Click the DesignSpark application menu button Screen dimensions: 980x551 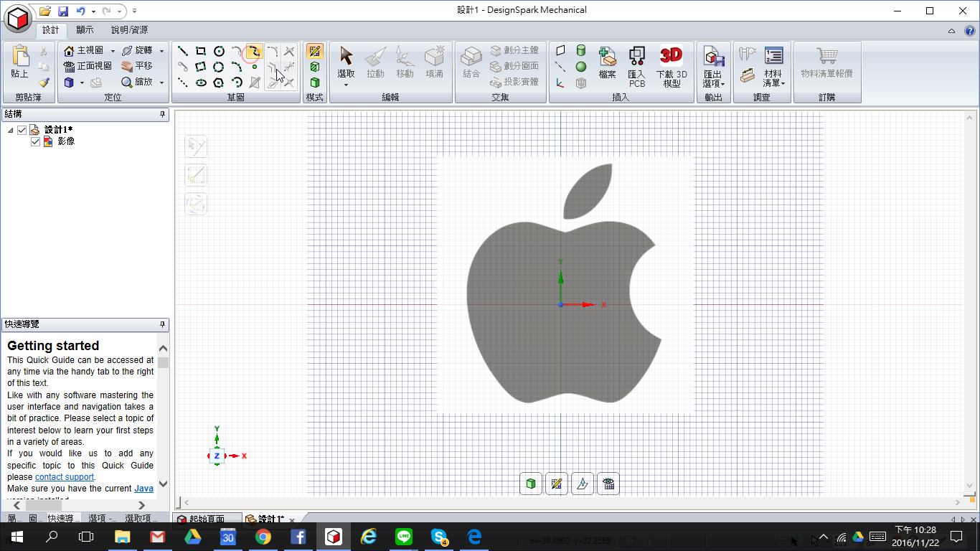[18, 17]
